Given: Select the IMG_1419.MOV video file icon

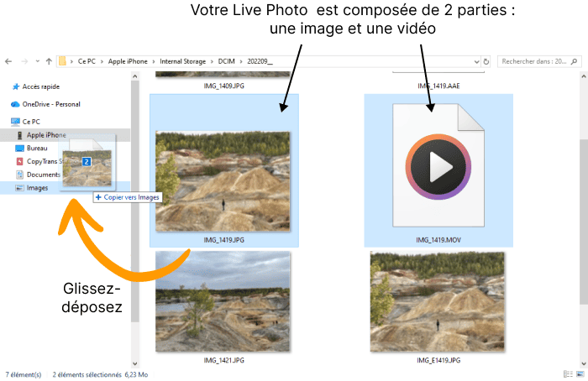Looking at the screenshot, I should [438, 165].
